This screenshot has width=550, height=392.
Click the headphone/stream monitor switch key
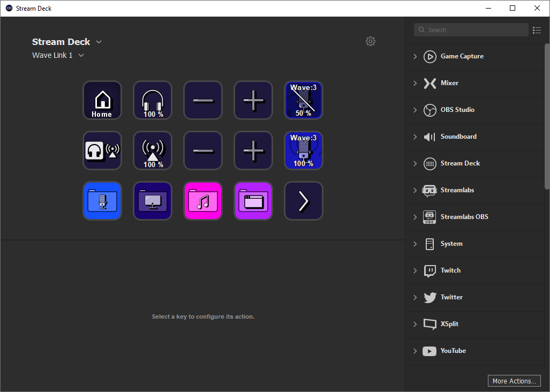tap(102, 150)
